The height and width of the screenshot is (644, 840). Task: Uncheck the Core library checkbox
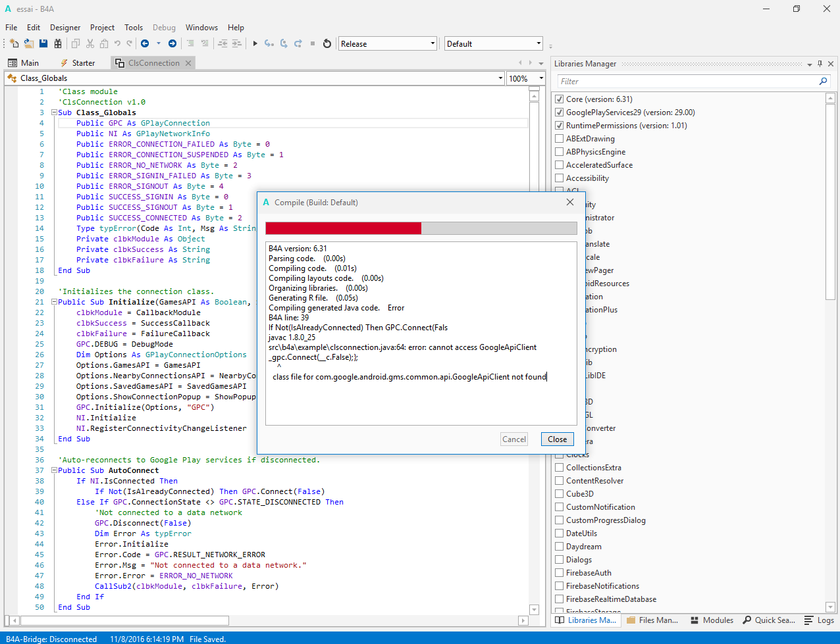pos(560,99)
